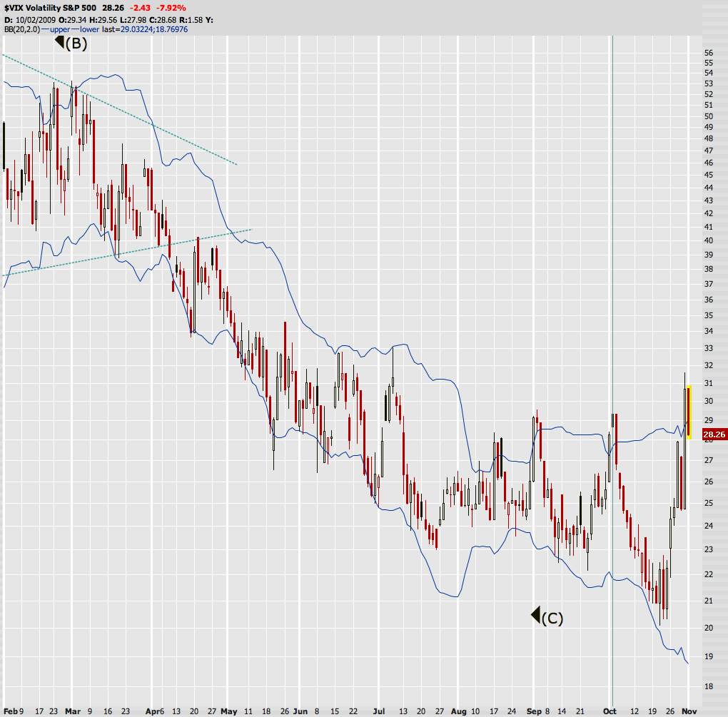Click the Jul label on date axis
Viewport: 728px width, 717px height.
click(x=379, y=711)
